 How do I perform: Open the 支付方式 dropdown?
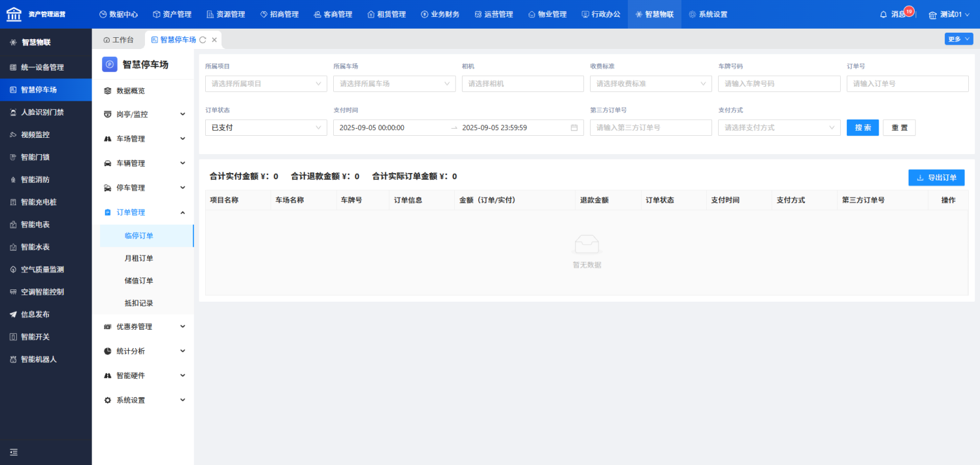pyautogui.click(x=779, y=128)
